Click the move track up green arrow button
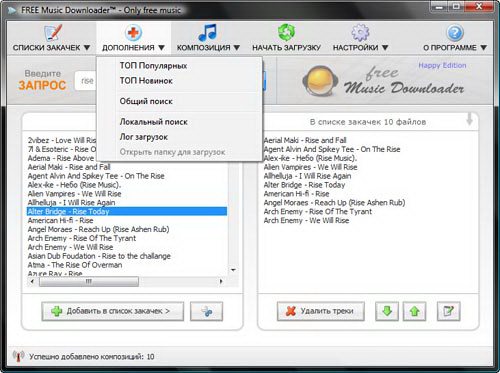 [414, 311]
